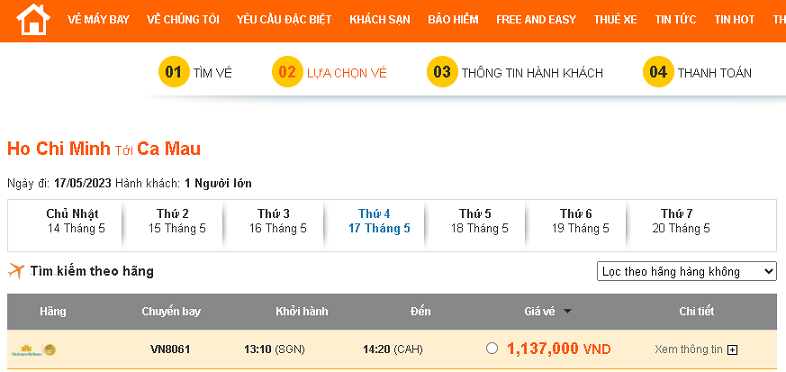Open the Thuê xe link
Screen dimensions: 786x372
click(616, 20)
